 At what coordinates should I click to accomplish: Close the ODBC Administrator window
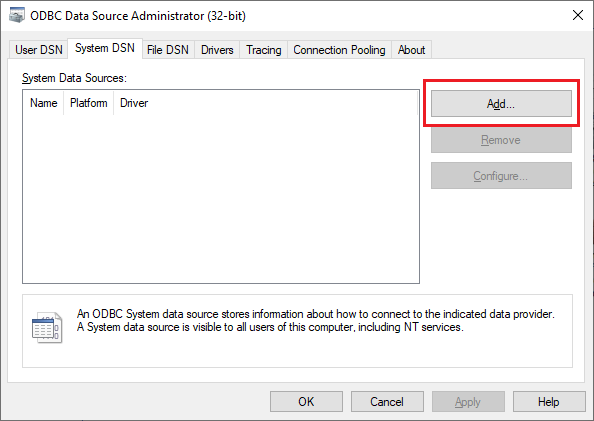pyautogui.click(x=578, y=16)
